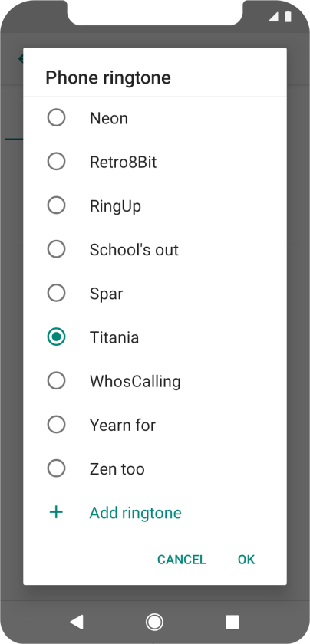The image size is (310, 644).
Task: Tap the battery status icon
Action: [288, 16]
